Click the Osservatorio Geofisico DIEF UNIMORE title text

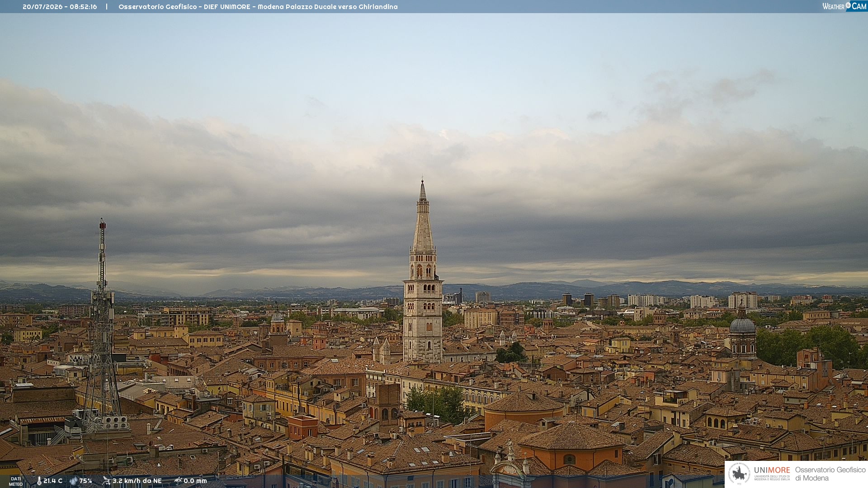[258, 7]
